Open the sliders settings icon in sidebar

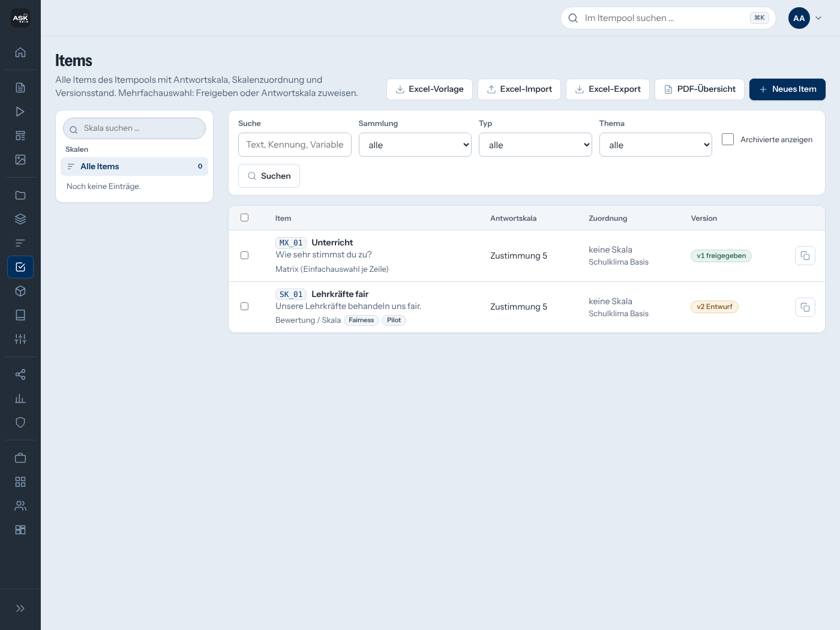coord(20,339)
